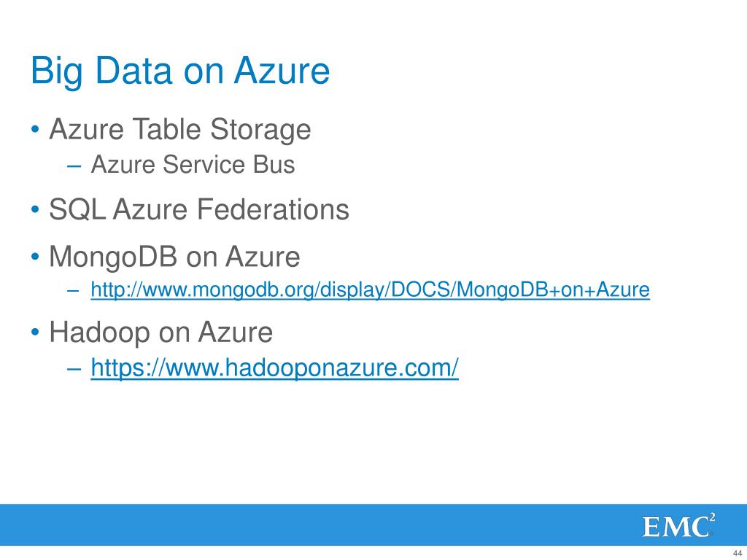The width and height of the screenshot is (747, 560).
Task: Click the bullet dot before SQL Azure Federations
Action: tap(35, 209)
